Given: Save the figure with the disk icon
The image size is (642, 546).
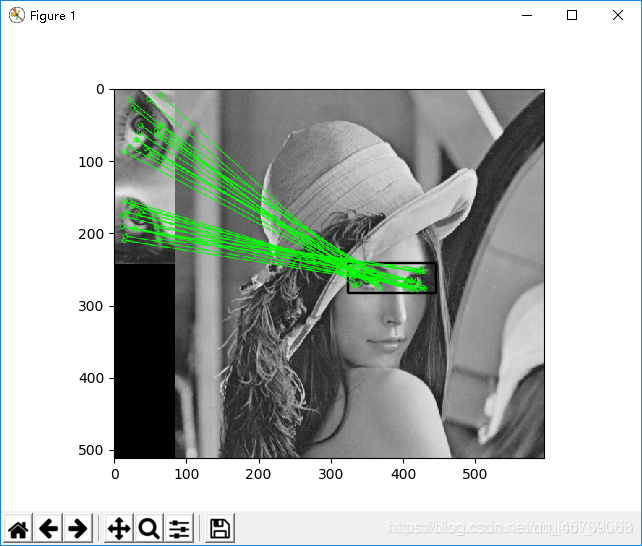Looking at the screenshot, I should [x=220, y=528].
